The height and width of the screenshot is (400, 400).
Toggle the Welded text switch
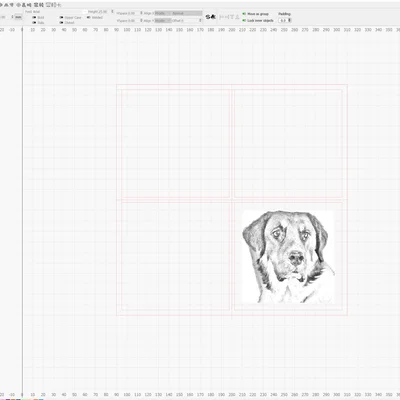coord(89,17)
